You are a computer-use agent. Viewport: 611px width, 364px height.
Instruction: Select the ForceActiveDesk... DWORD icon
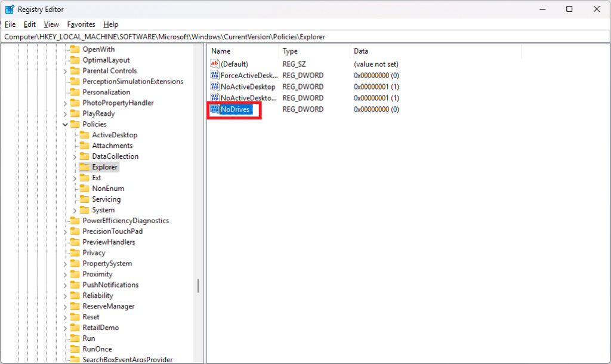point(215,75)
